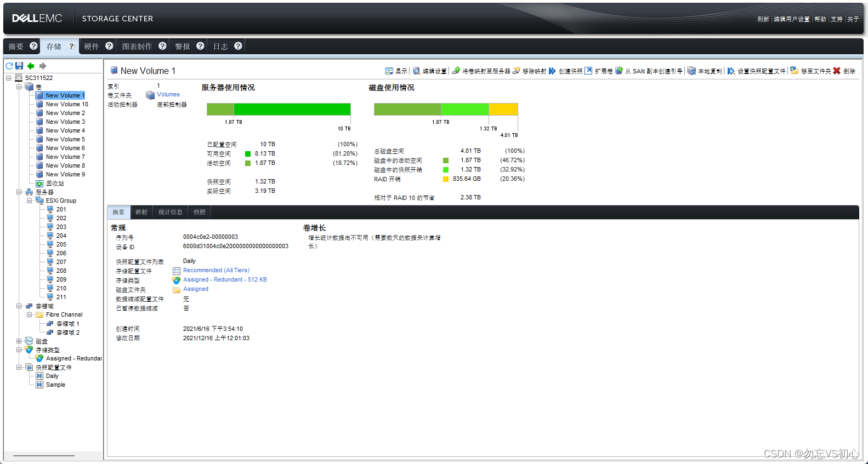Click the 移至文件夹 move to folder icon
This screenshot has height=464, width=868.
[794, 71]
